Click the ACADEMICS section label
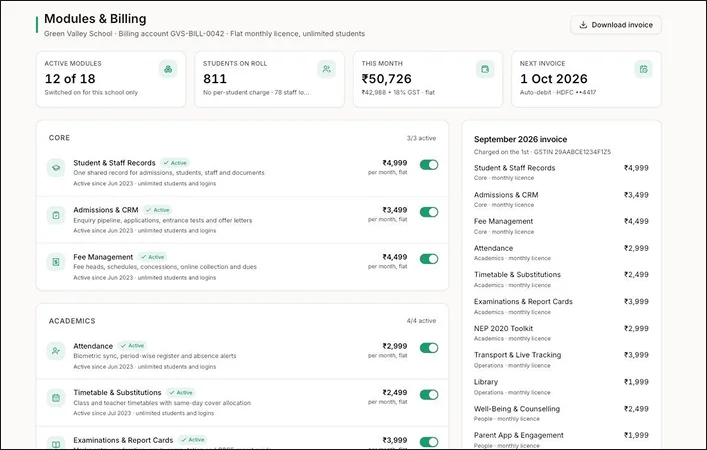 coord(72,321)
